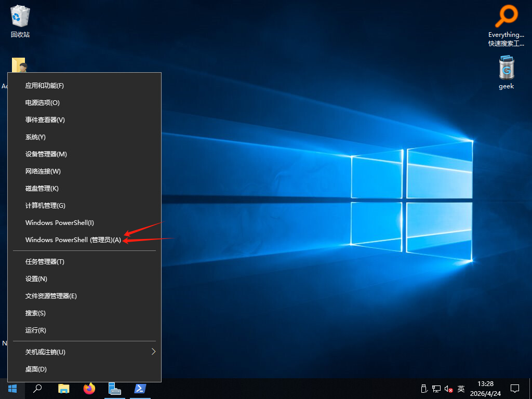This screenshot has width=532, height=399.
Task: Open the Everything search tool desktop icon
Action: tap(506, 25)
